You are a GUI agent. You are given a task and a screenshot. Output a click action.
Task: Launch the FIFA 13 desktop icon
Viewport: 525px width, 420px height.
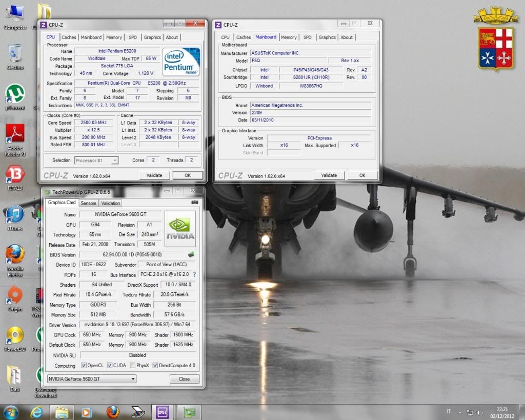coord(15,176)
